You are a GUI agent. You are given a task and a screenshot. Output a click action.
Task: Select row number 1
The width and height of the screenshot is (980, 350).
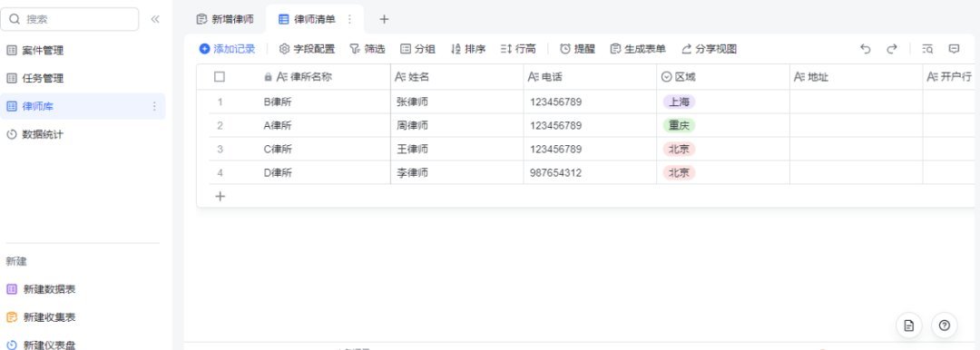220,102
